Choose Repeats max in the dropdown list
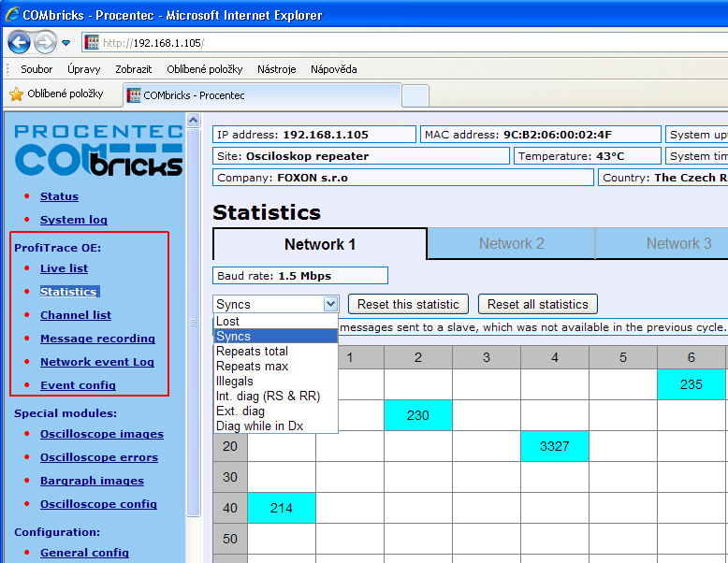728x563 pixels. click(x=276, y=367)
